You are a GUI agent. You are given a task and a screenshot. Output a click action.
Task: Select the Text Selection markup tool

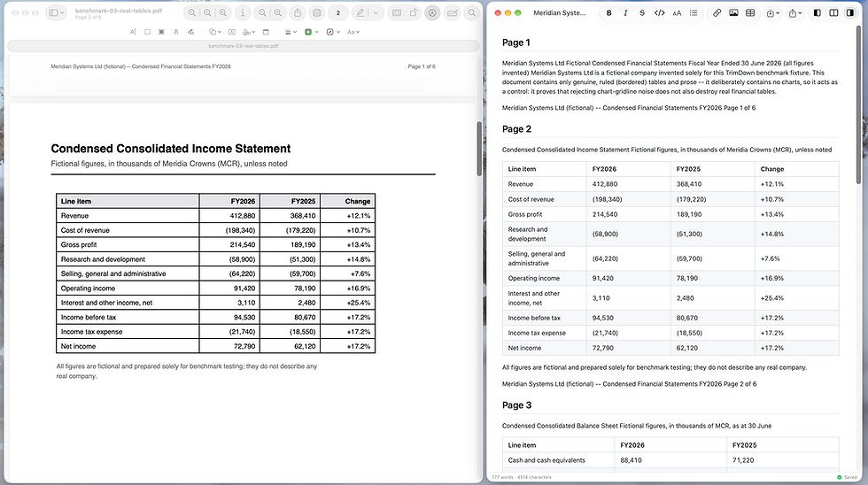[133, 32]
